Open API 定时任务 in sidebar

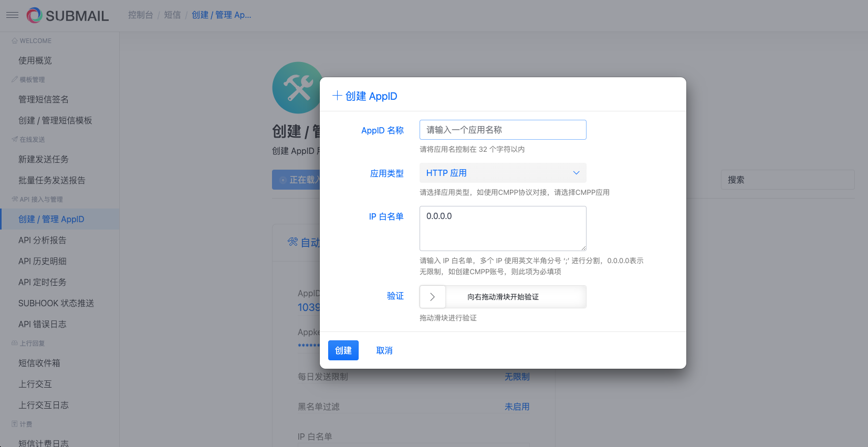tap(43, 282)
